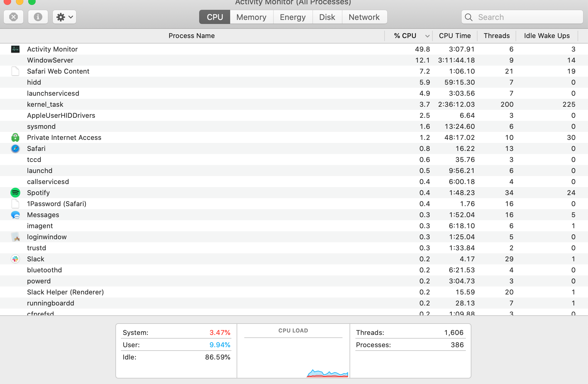The height and width of the screenshot is (384, 588).
Task: Switch to the Energy tab
Action: (x=293, y=17)
